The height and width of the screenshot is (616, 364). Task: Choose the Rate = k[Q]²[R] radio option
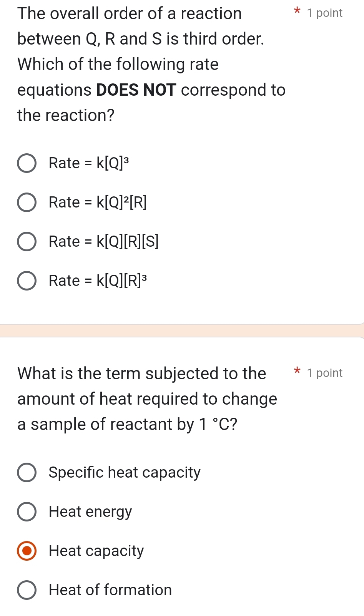(27, 203)
